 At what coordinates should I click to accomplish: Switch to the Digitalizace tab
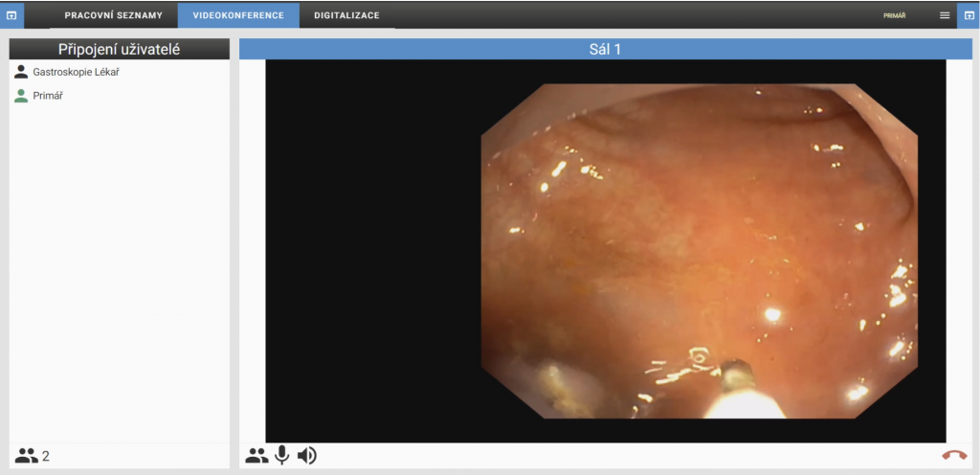click(346, 15)
